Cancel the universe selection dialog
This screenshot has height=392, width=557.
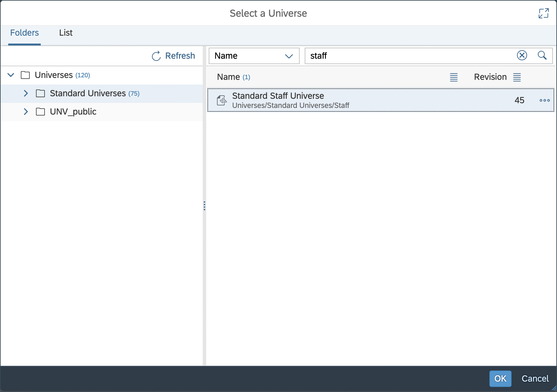pyautogui.click(x=535, y=378)
